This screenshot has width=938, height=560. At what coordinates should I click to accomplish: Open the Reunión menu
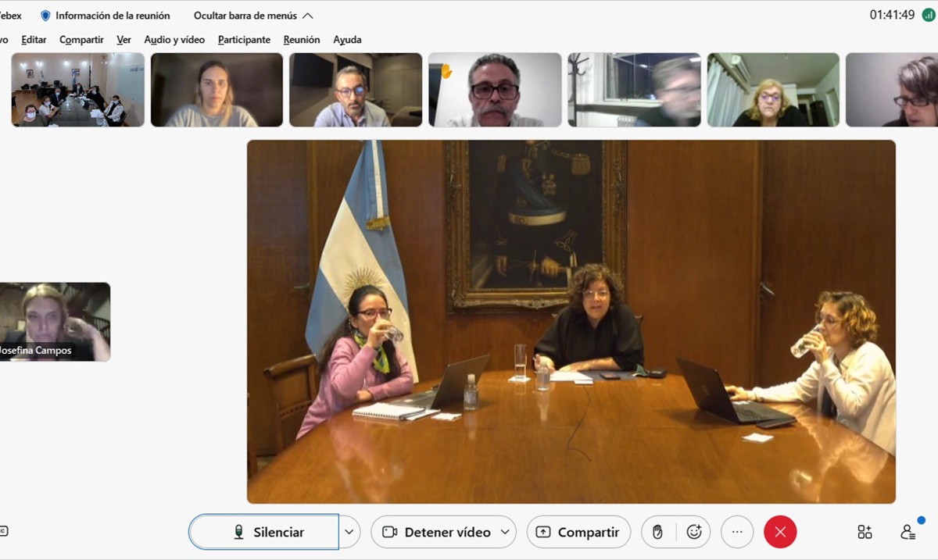[302, 40]
